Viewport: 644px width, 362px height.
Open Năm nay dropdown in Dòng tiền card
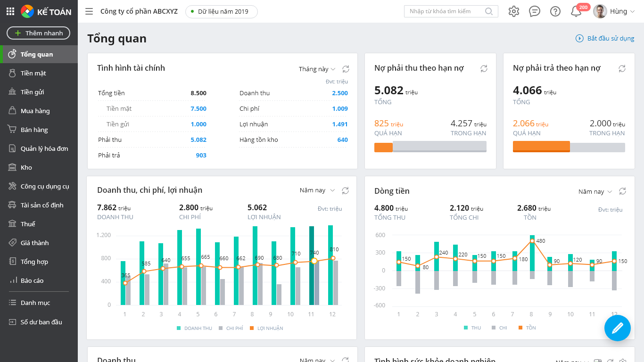[x=595, y=191]
